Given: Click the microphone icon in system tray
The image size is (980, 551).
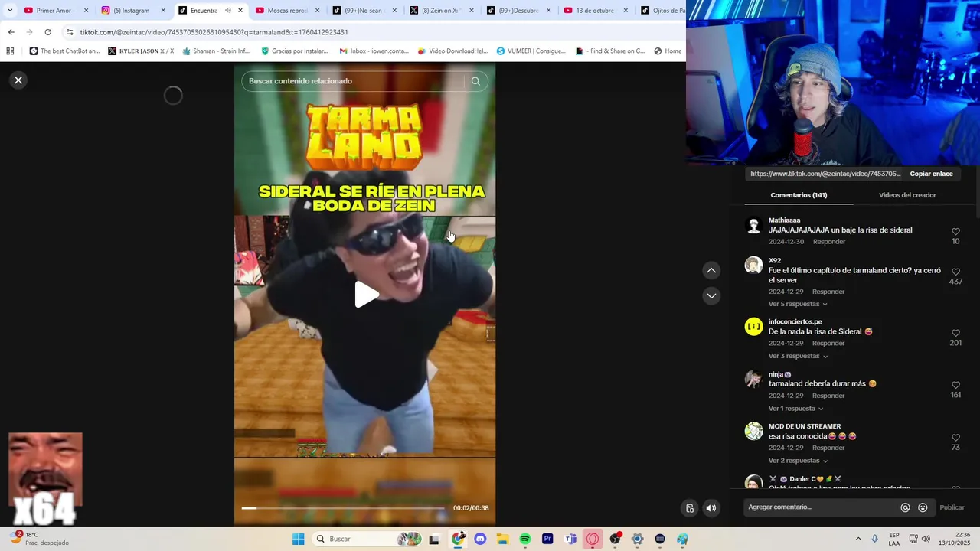Looking at the screenshot, I should pos(875,539).
